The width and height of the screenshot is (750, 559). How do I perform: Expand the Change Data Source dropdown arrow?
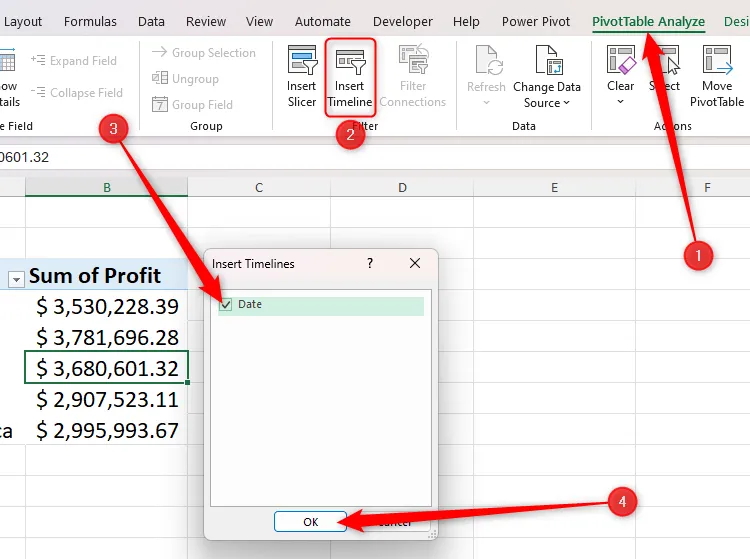point(567,103)
